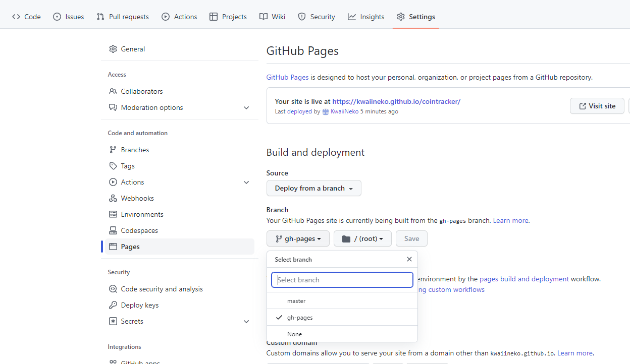Open the Projects tab
This screenshot has width=630, height=364.
tap(228, 17)
